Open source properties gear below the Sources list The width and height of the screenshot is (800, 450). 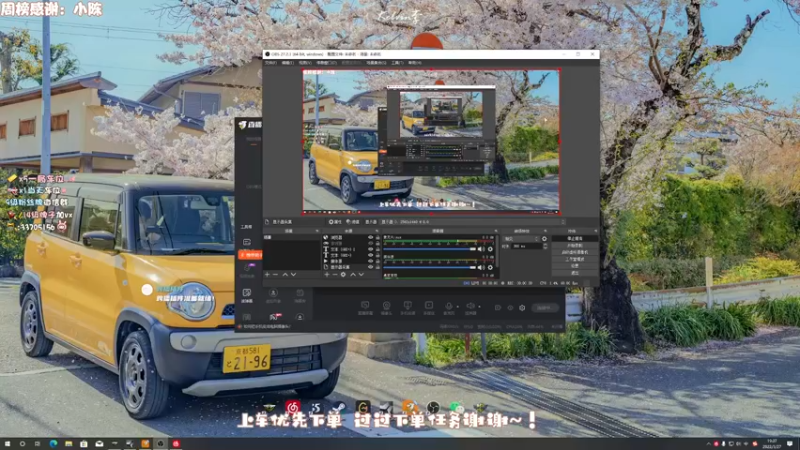pos(343,274)
